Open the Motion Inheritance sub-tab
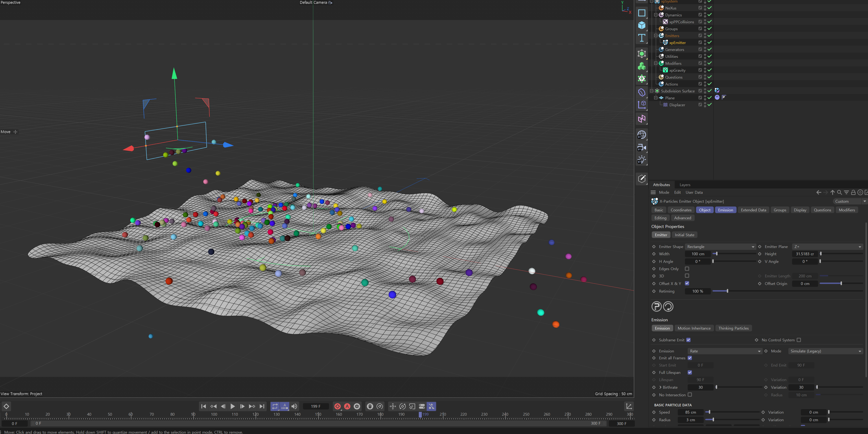 (x=694, y=328)
